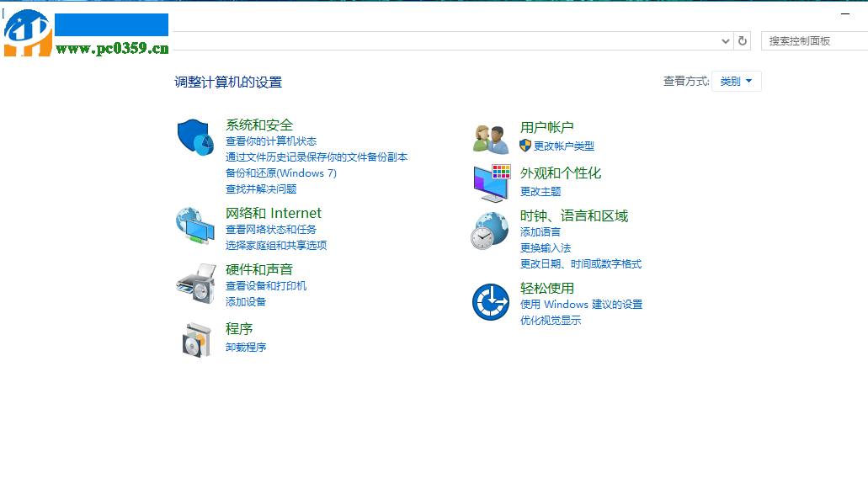Select the 网络和 Internet globe icon
Image resolution: width=868 pixels, height=494 pixels.
(x=195, y=226)
